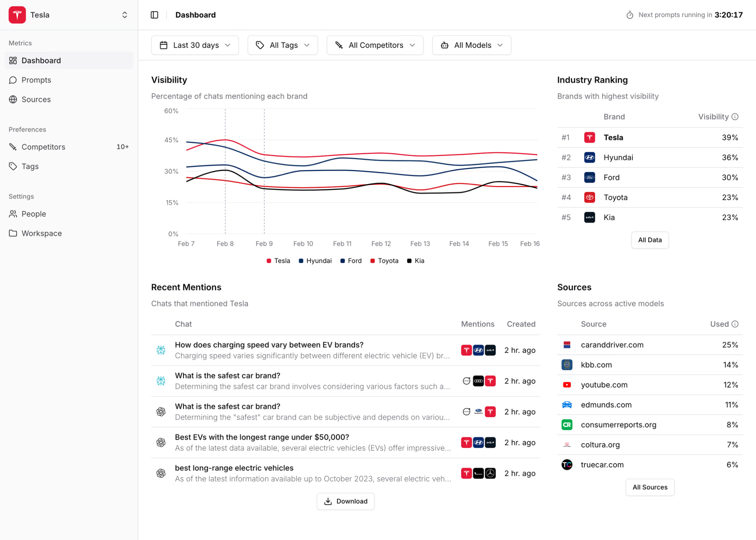The height and width of the screenshot is (540, 756).
Task: Open Competitors using the wrench icon
Action: click(x=13, y=147)
